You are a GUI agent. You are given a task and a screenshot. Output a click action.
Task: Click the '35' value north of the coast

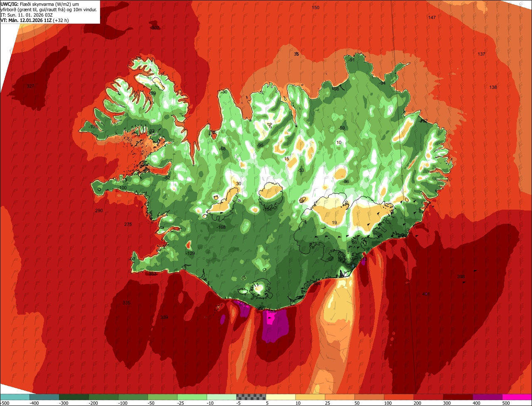click(x=296, y=54)
